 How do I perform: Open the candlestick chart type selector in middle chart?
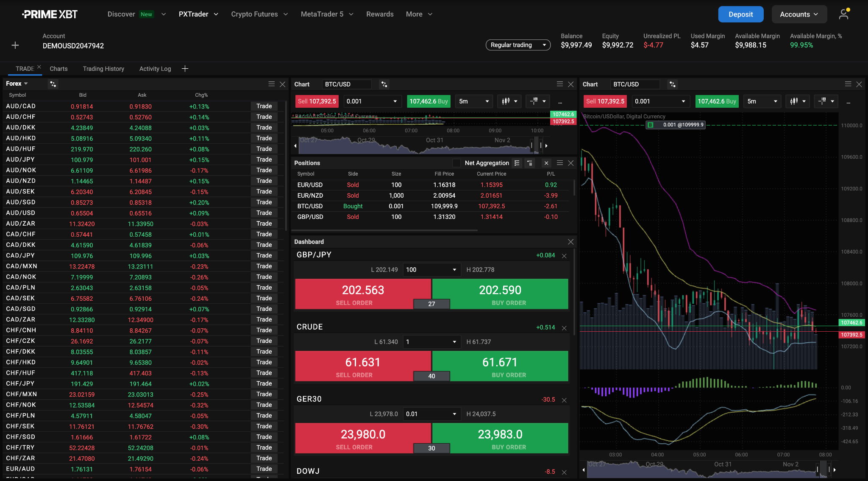click(509, 101)
